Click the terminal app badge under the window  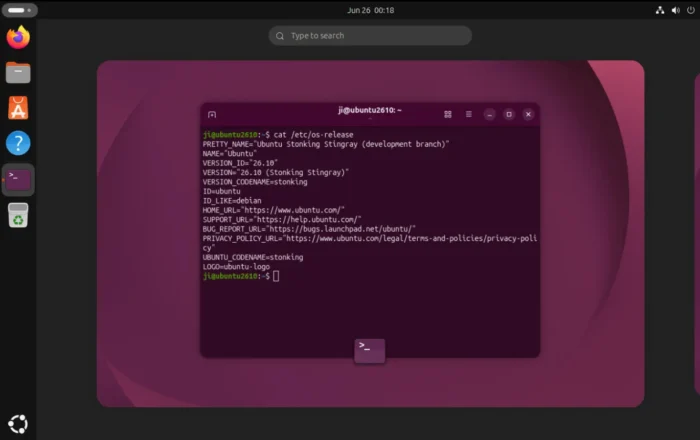pos(370,351)
